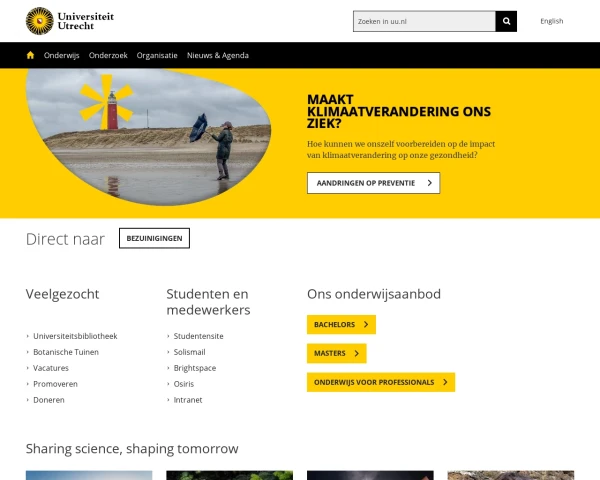Open Doneren link
600x480 pixels.
pyautogui.click(x=49, y=400)
